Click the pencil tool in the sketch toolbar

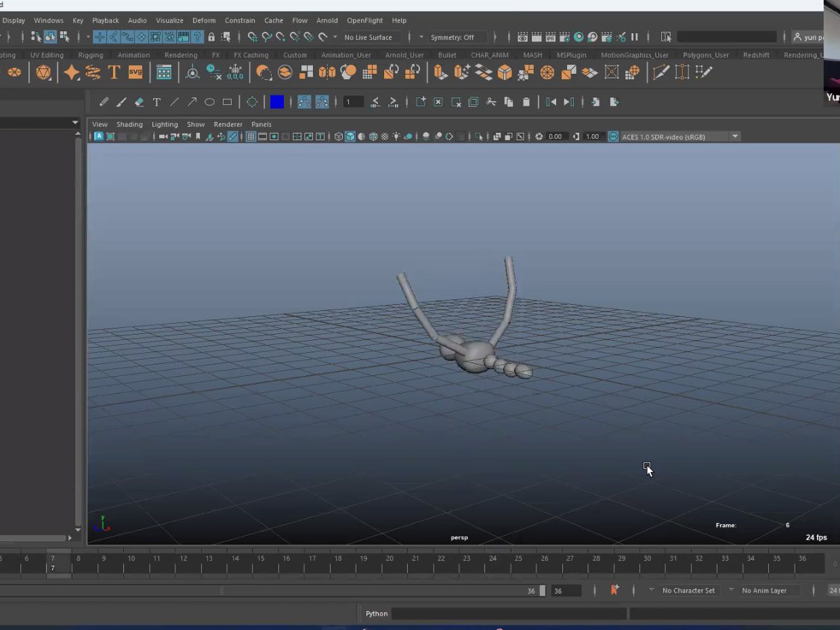click(x=104, y=102)
